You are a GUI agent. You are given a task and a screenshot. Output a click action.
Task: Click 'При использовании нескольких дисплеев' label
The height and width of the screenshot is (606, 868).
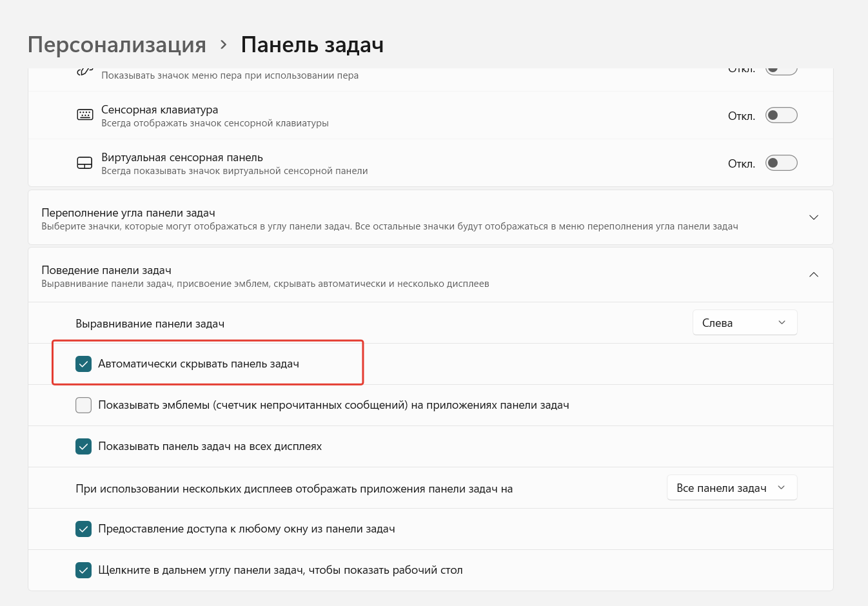pyautogui.click(x=294, y=489)
